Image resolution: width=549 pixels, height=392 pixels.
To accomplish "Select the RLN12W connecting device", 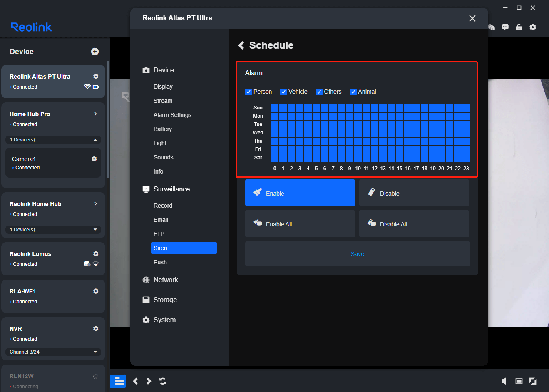I will click(53, 378).
